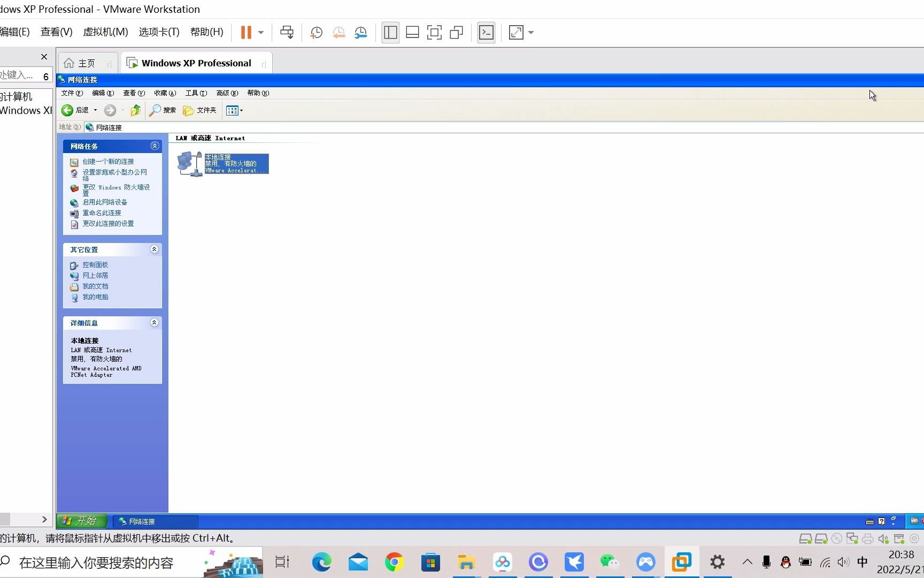Screen dimensions: 924x578
Task: Open the snapshot manager icon
Action: tap(361, 33)
